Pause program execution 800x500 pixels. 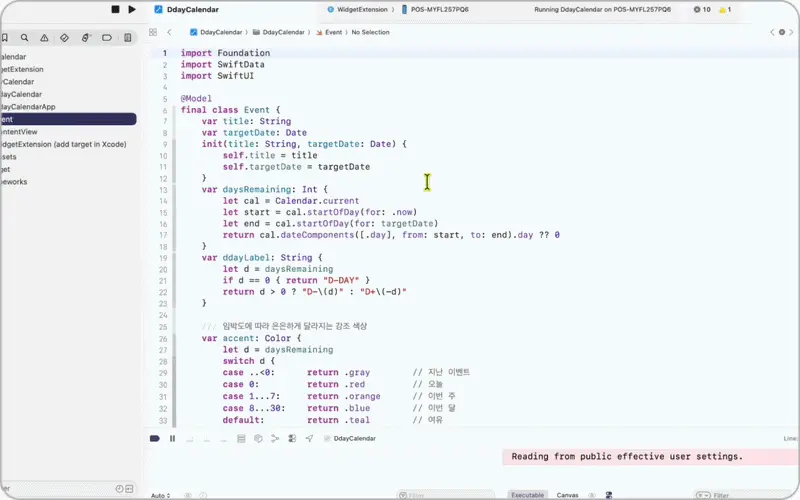point(172,438)
